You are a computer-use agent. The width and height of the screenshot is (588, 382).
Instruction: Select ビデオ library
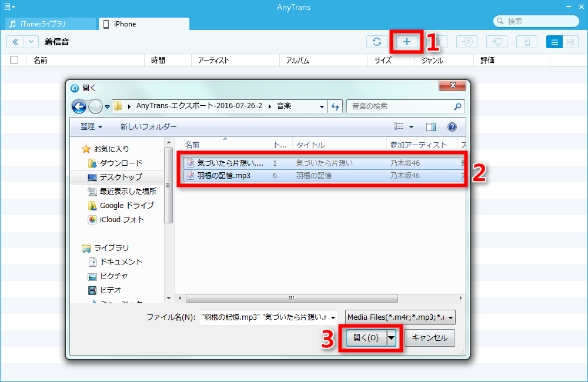(x=105, y=290)
